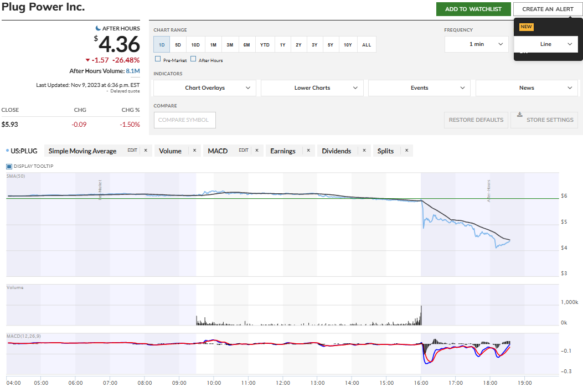
Task: Click the After Hours moon icon
Action: tap(98, 28)
